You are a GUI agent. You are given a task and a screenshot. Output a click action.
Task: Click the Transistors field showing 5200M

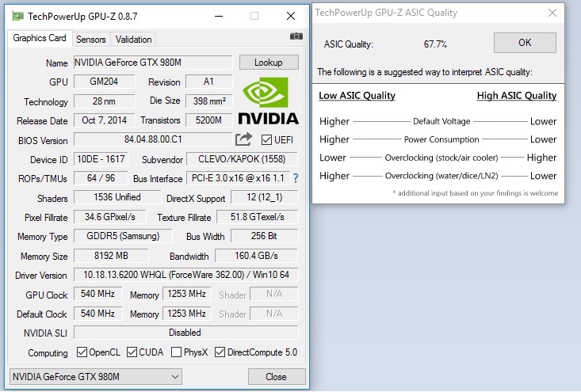pos(208,120)
